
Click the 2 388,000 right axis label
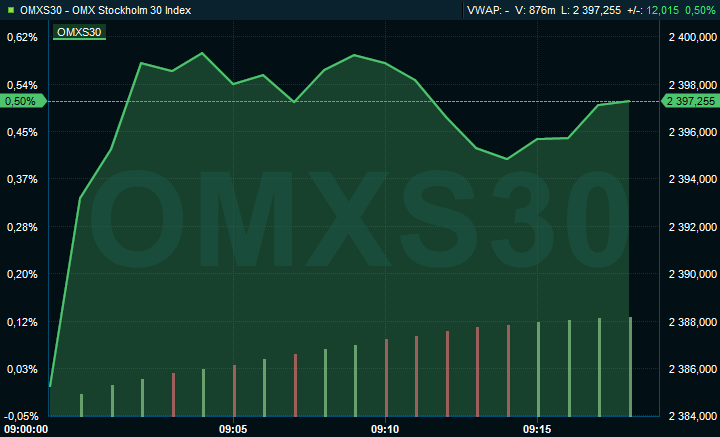[692, 322]
